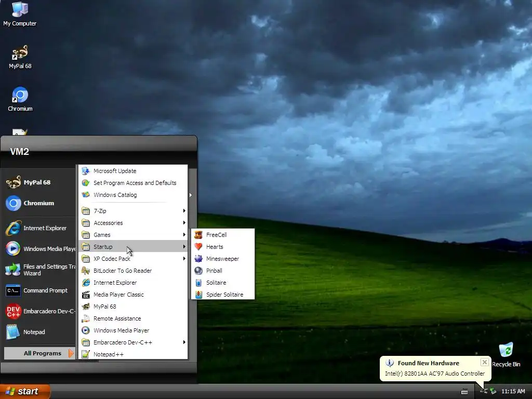532x399 pixels.
Task: Start Hearts game
Action: point(223,247)
